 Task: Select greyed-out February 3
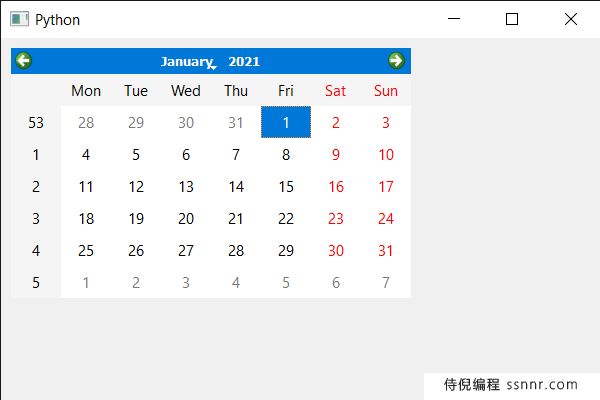[x=186, y=282]
